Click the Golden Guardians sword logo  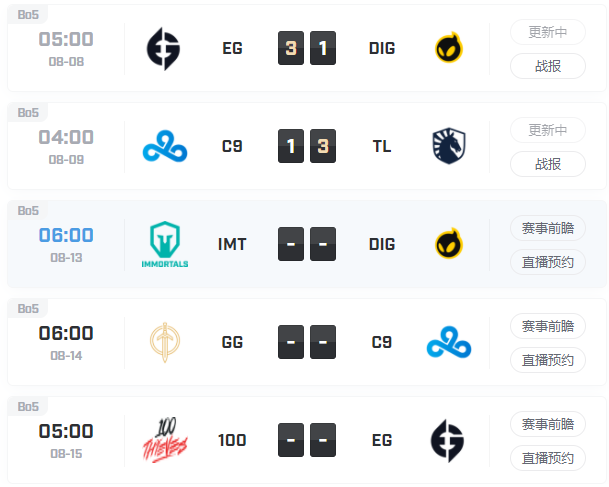(x=165, y=342)
